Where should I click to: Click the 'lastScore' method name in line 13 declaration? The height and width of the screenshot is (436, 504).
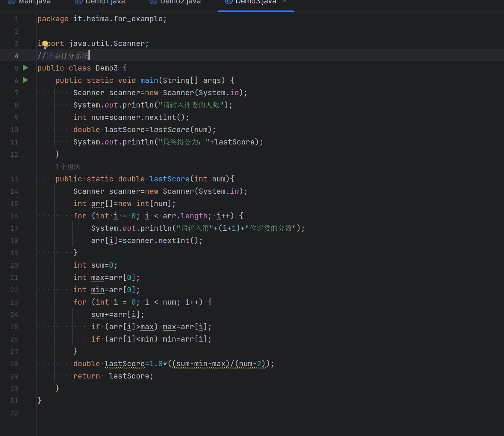(169, 179)
